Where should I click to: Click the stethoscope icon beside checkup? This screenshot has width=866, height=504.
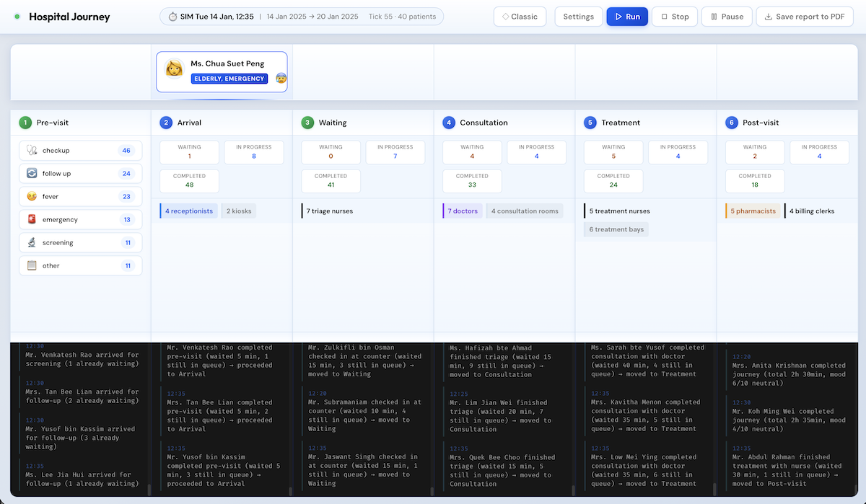pyautogui.click(x=31, y=151)
